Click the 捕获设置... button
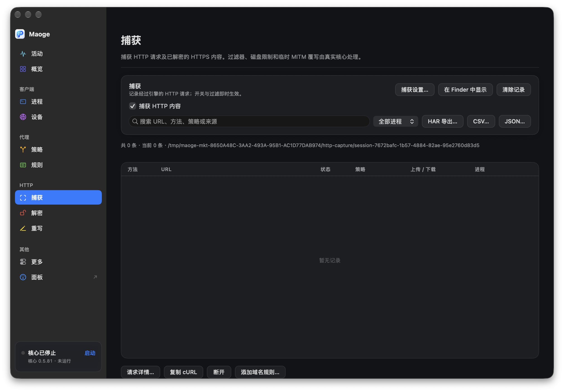The height and width of the screenshot is (392, 564). point(414,90)
